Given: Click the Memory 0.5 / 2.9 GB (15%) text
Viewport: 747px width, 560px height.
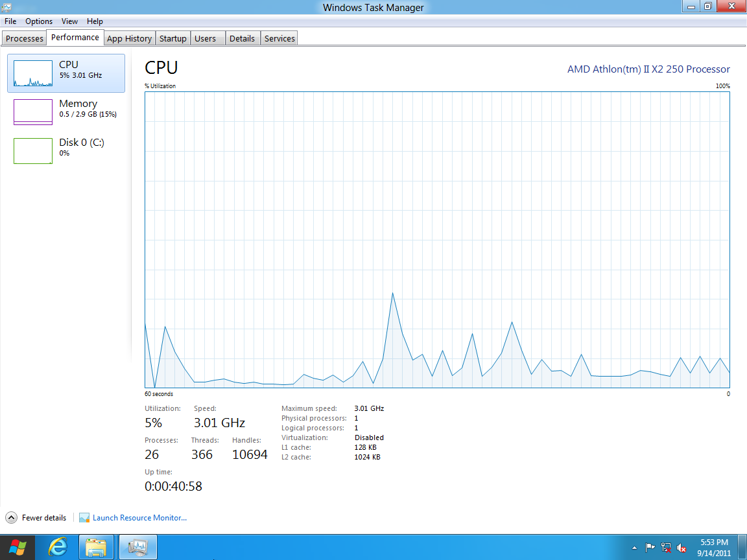Looking at the screenshot, I should click(x=88, y=114).
